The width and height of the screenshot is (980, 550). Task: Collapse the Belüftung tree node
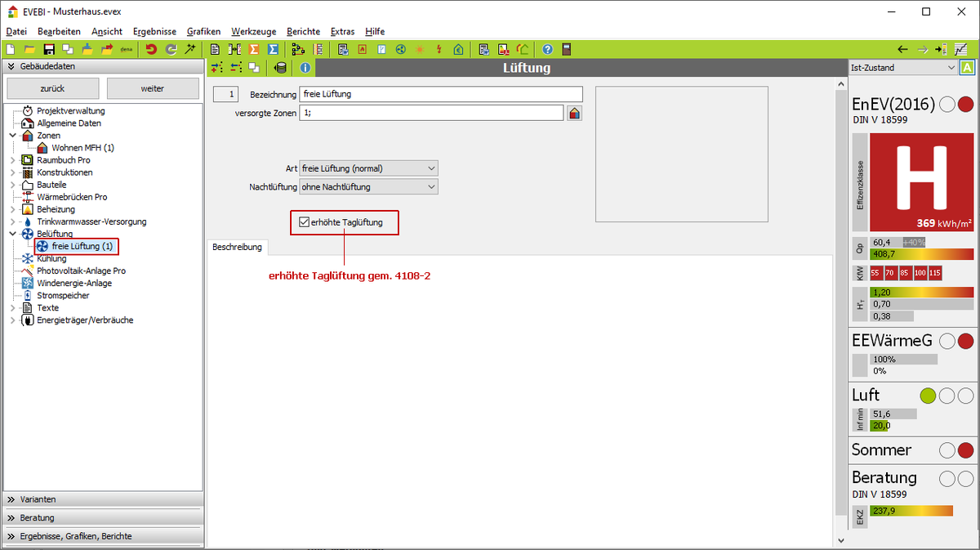click(12, 234)
